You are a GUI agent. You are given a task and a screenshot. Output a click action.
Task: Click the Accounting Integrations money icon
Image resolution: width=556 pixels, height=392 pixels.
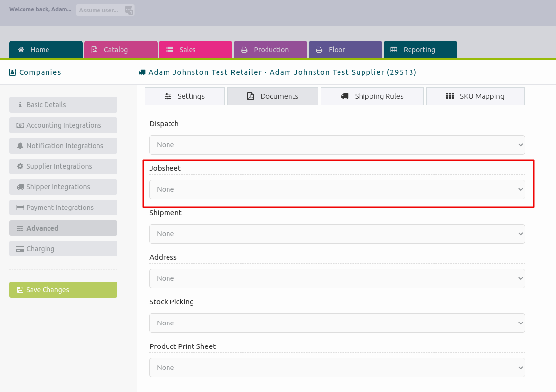[20, 125]
